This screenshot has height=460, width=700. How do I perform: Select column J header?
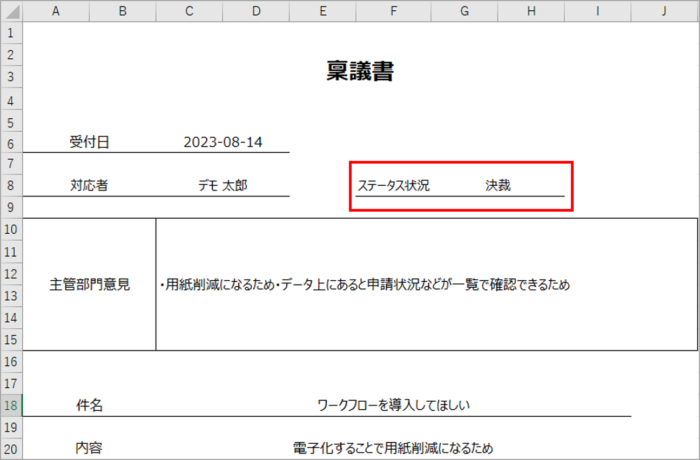[x=665, y=11]
